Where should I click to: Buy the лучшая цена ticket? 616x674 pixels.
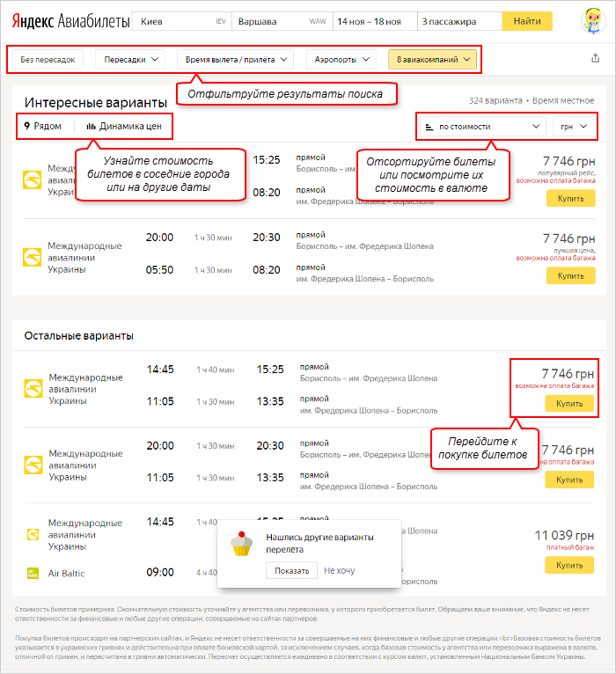point(571,275)
